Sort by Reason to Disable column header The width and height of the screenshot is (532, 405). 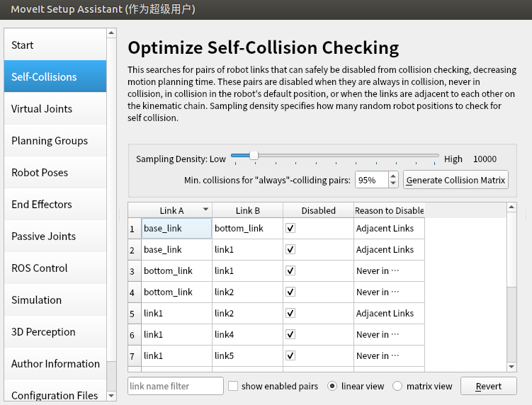(x=389, y=210)
